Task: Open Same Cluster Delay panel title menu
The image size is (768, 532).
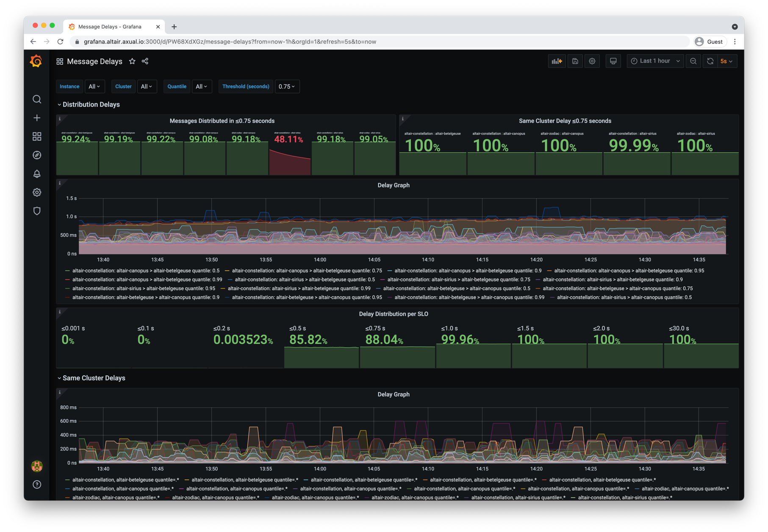Action: [565, 121]
